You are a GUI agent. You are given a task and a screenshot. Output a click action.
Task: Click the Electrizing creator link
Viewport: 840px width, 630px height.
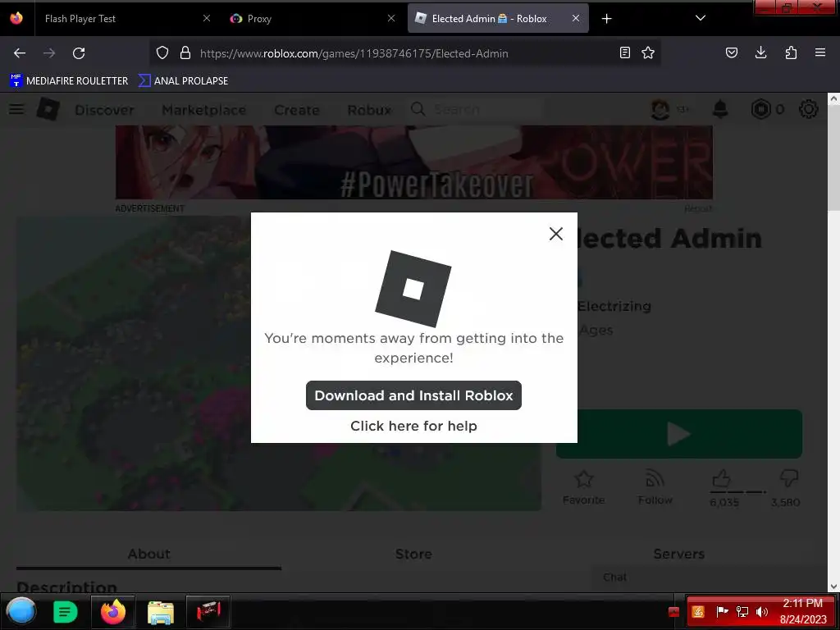[x=614, y=307]
